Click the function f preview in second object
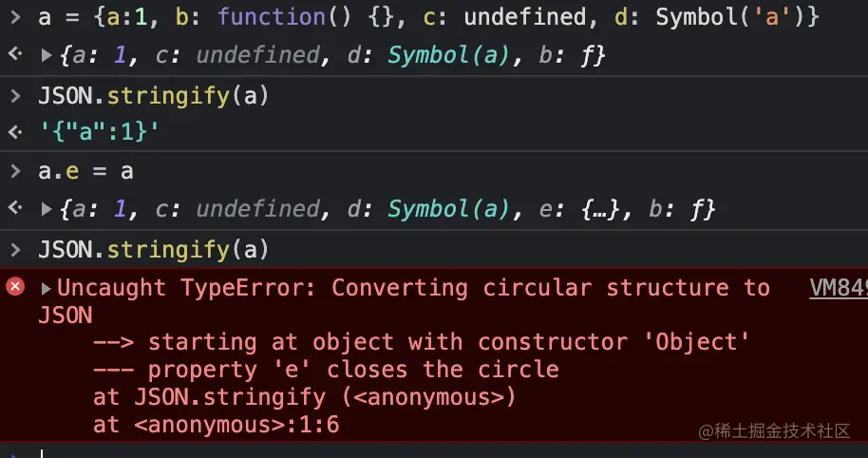 pos(702,208)
